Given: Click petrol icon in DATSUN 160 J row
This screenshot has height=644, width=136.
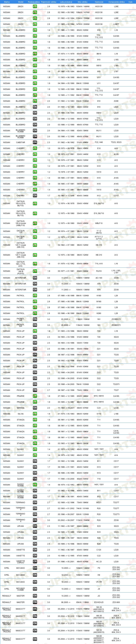Looking at the screenshot, I should pyautogui.click(x=35, y=264).
